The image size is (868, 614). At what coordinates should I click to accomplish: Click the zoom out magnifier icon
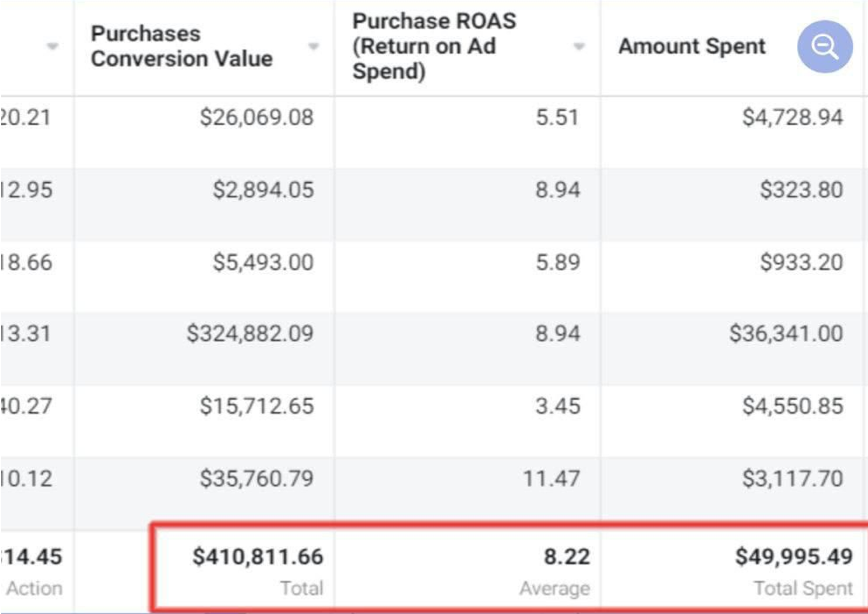(825, 47)
